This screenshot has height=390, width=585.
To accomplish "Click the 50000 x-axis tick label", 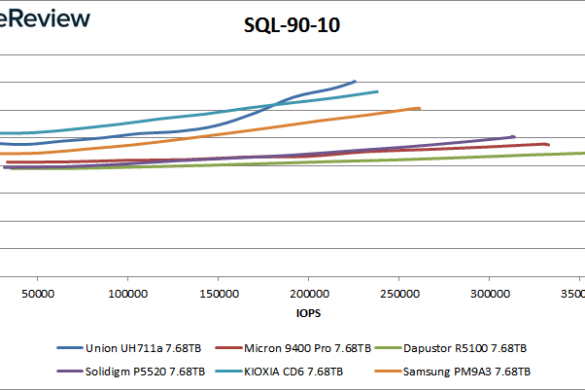I will tap(38, 294).
